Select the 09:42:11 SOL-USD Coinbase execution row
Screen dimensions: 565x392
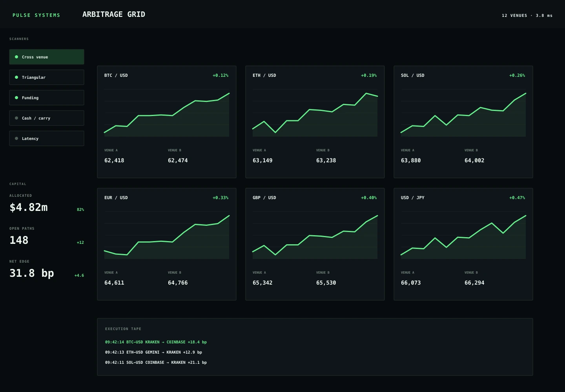tap(156, 363)
